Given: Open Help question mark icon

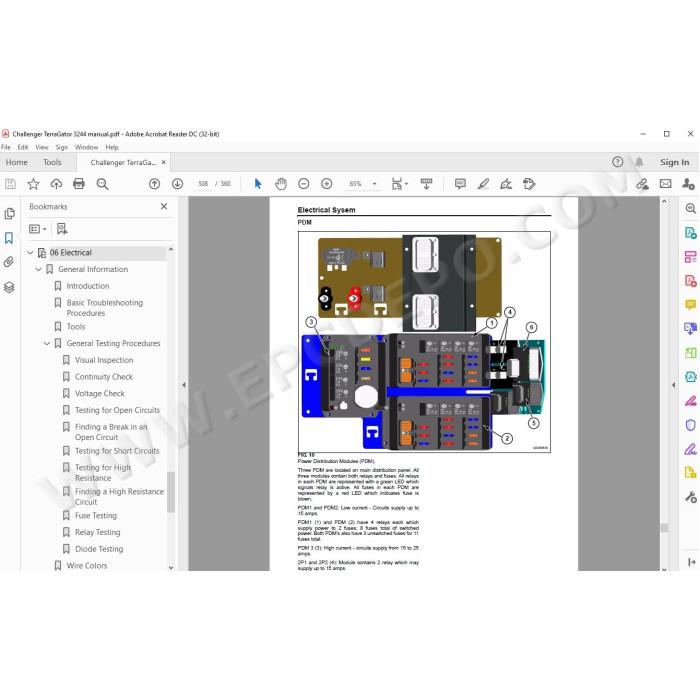Looking at the screenshot, I should pos(617,162).
